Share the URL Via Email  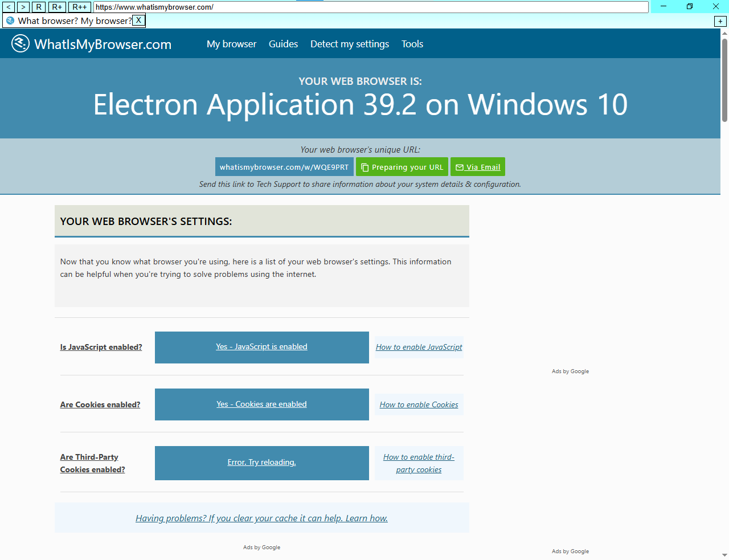[x=478, y=167]
